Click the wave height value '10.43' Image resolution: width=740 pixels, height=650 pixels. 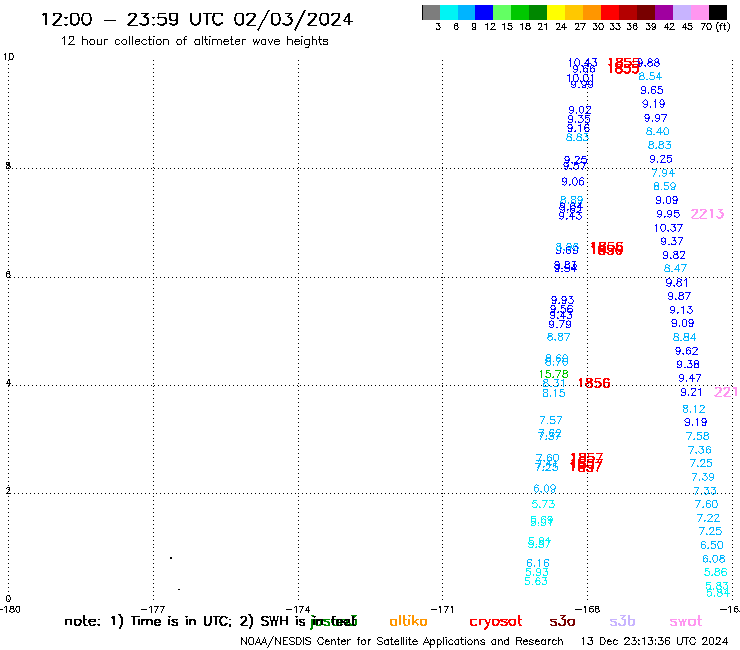(x=582, y=63)
